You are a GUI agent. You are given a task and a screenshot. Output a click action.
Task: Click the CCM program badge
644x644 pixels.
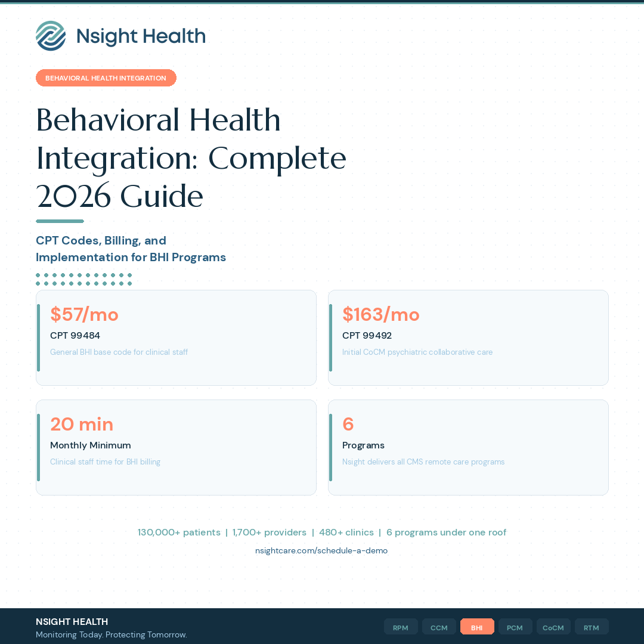pyautogui.click(x=439, y=627)
